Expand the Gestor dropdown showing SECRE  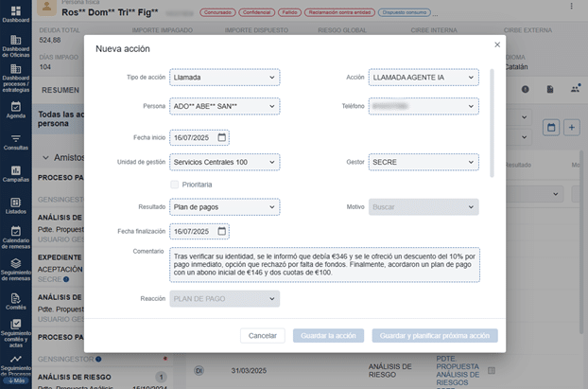[x=424, y=162]
